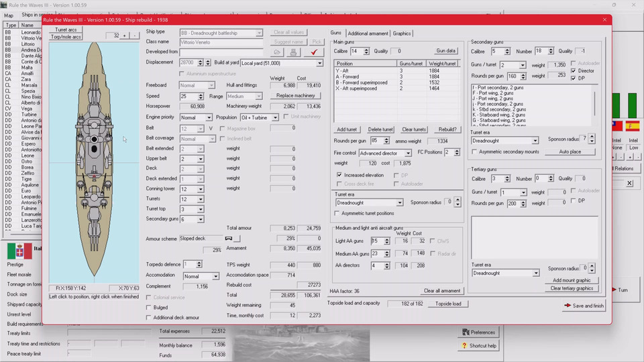Adjust secondary Sponson radius spinner
The image size is (644, 362).
click(x=592, y=139)
